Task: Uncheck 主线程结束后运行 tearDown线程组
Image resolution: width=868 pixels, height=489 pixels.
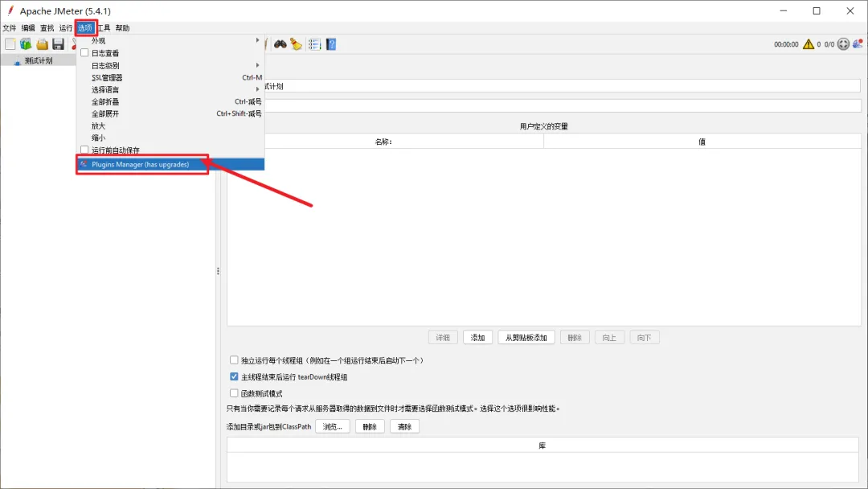Action: pyautogui.click(x=234, y=376)
